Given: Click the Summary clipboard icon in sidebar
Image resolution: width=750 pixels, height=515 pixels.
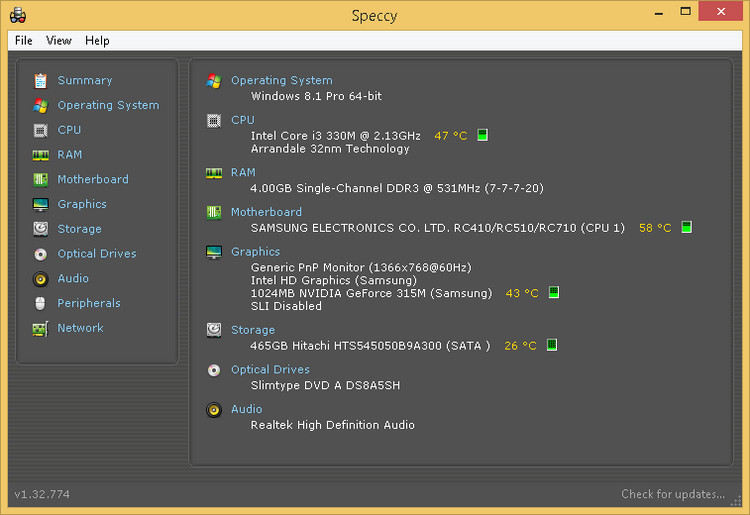Looking at the screenshot, I should pyautogui.click(x=41, y=81).
